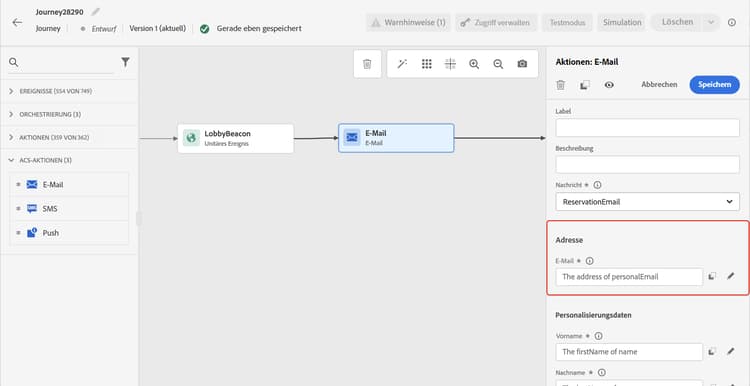Enable Testmodus

567,22
